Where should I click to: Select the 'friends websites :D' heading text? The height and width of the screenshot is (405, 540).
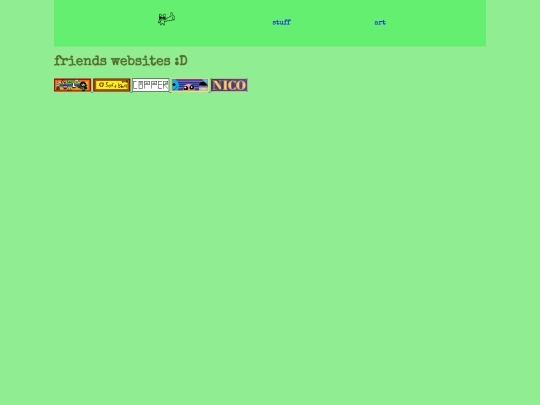[x=121, y=61]
